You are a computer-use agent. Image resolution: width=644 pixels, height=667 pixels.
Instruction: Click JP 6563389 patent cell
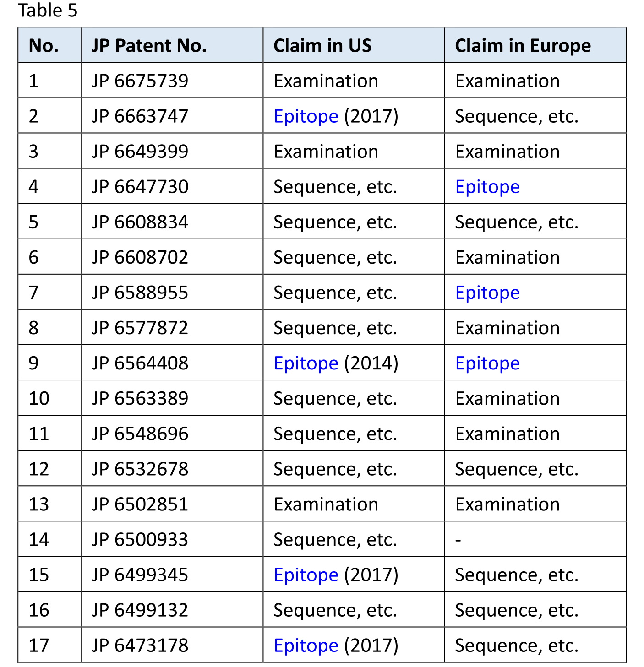pos(172,398)
